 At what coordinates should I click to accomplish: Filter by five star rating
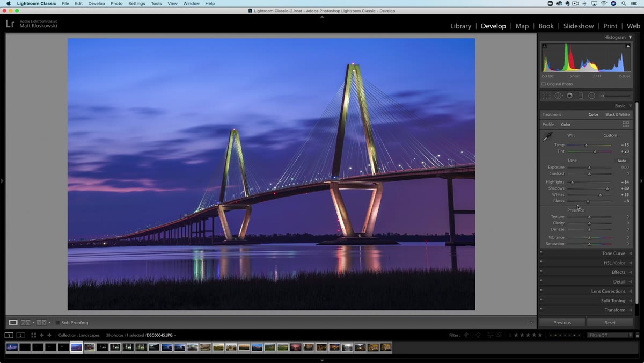540,335
